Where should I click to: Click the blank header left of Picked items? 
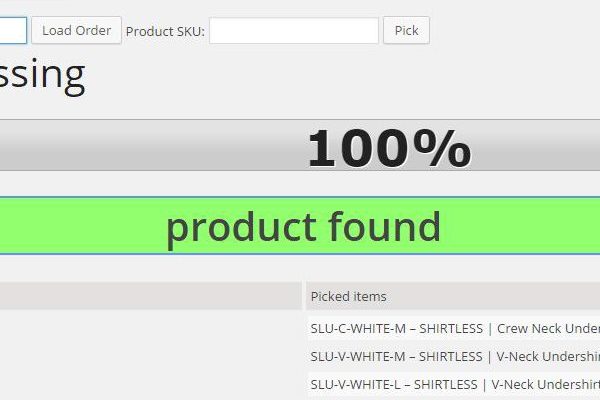(150, 296)
